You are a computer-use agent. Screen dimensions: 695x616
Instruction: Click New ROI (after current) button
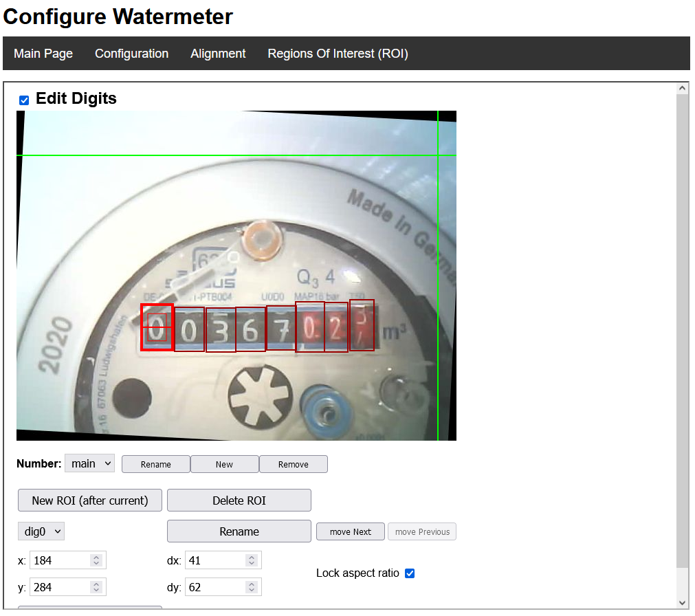(x=90, y=500)
